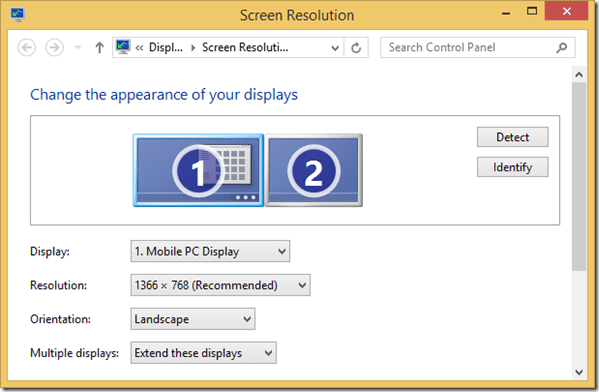Refresh the Screen Resolution page
Image resolution: width=599 pixels, height=392 pixels.
pyautogui.click(x=356, y=48)
